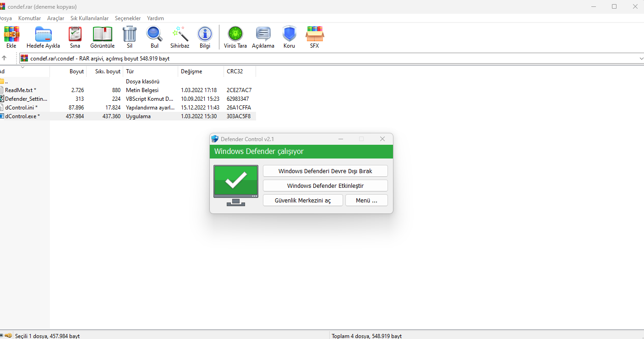Open the Komutlar menu

pos(30,18)
